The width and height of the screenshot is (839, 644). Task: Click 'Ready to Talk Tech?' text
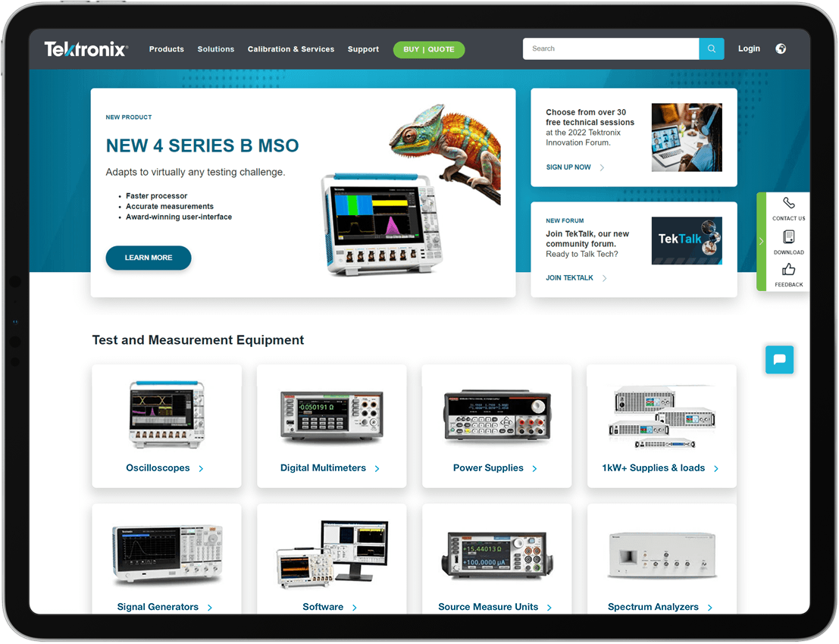[x=581, y=254]
